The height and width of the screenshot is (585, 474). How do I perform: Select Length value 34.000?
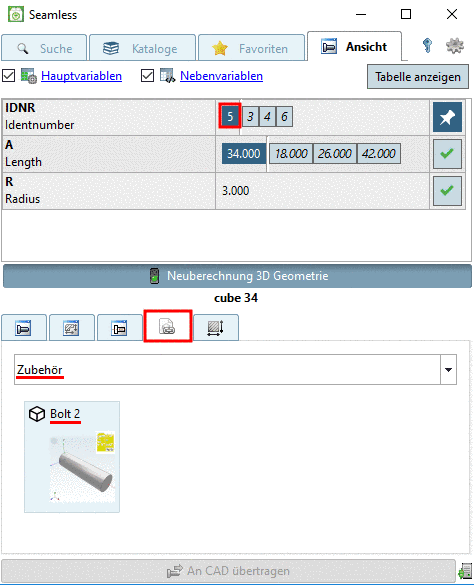pyautogui.click(x=244, y=153)
